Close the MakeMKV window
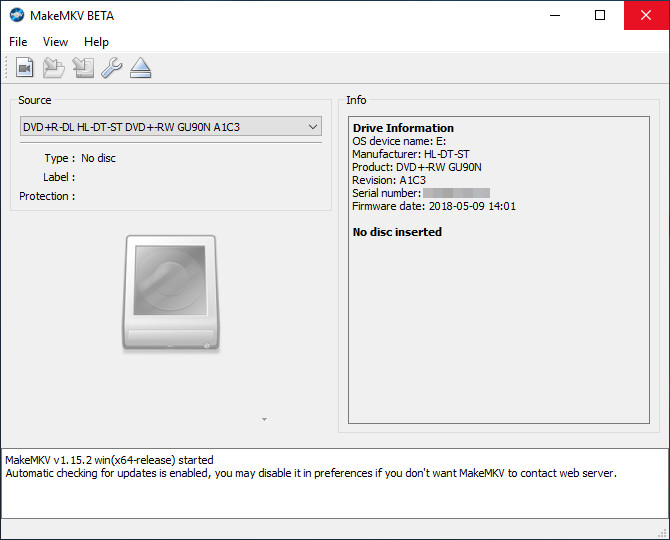Image resolution: width=670 pixels, height=540 pixels. (x=645, y=15)
